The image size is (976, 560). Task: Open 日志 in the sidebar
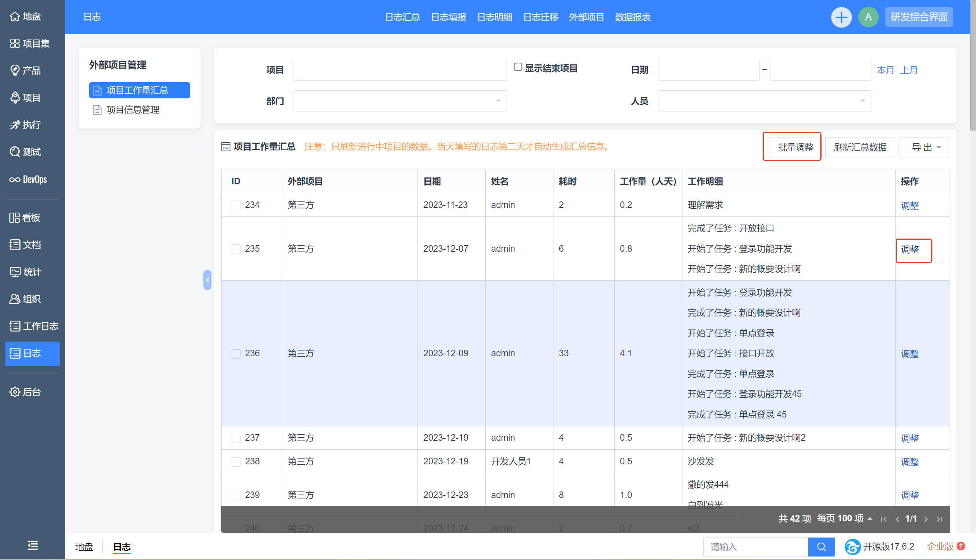pyautogui.click(x=32, y=353)
